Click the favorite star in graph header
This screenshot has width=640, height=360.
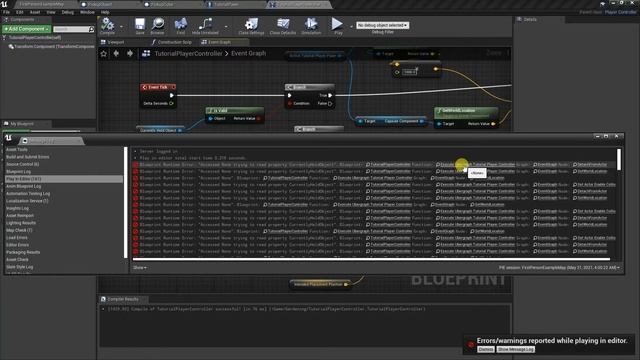pyautogui.click(x=104, y=53)
